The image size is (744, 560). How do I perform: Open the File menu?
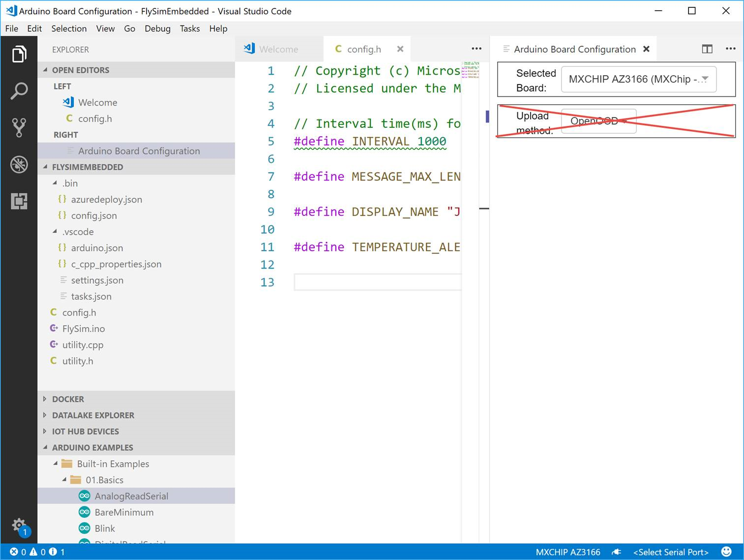pos(12,29)
